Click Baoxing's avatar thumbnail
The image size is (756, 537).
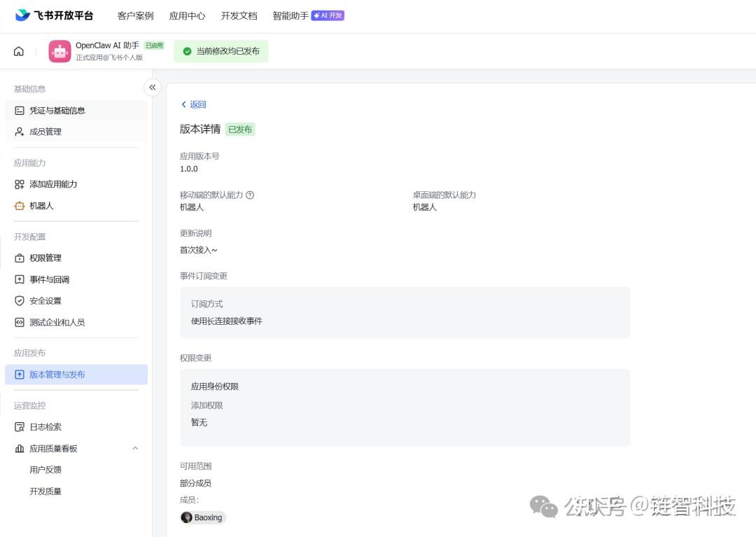187,517
